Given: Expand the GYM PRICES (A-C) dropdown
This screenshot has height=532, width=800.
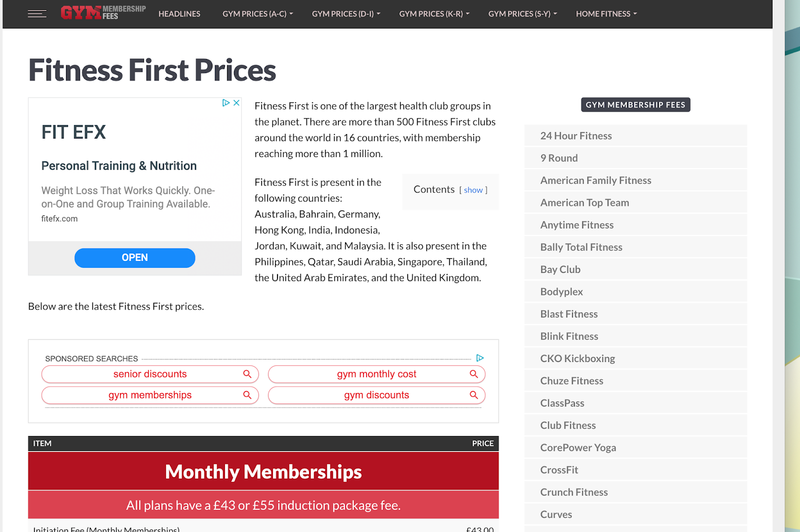Looking at the screenshot, I should (x=257, y=13).
